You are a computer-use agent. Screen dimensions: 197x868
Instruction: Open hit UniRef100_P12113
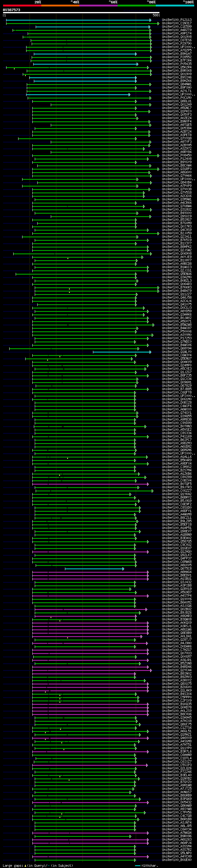point(177,20)
